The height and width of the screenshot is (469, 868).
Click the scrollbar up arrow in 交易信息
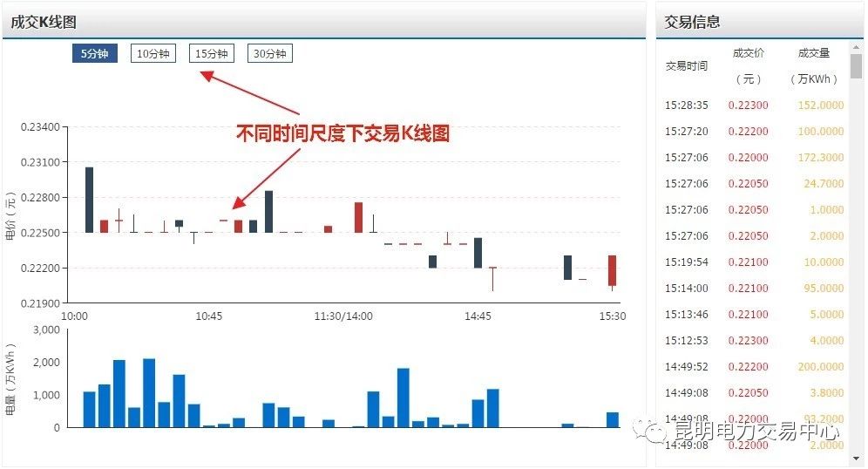pyautogui.click(x=857, y=46)
